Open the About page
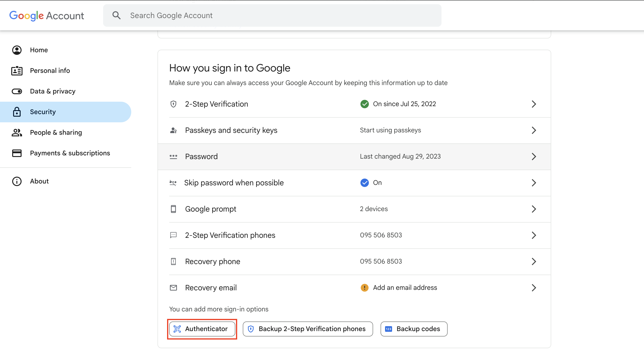The image size is (644, 351). [x=65, y=181]
